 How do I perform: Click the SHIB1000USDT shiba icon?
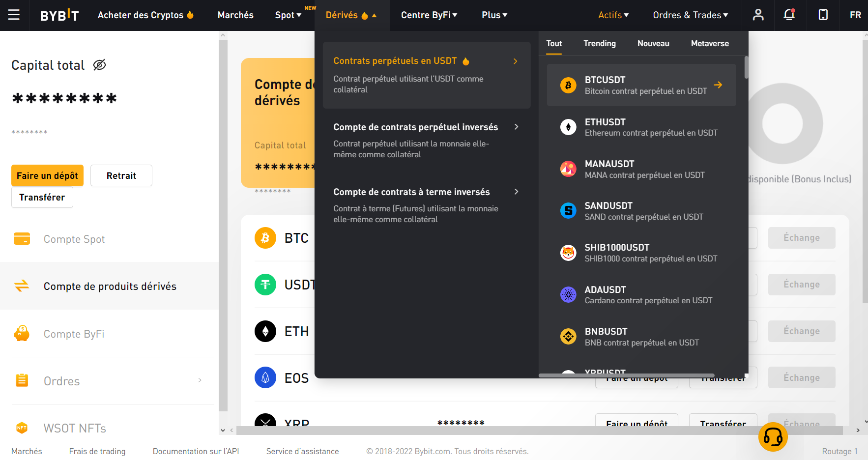(x=568, y=253)
